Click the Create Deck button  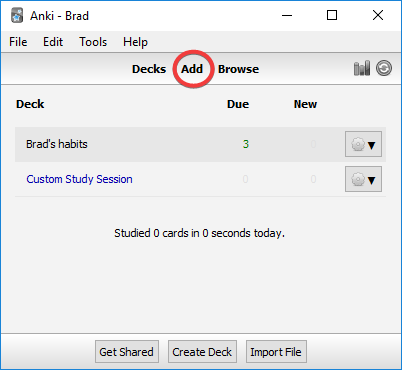[202, 352]
